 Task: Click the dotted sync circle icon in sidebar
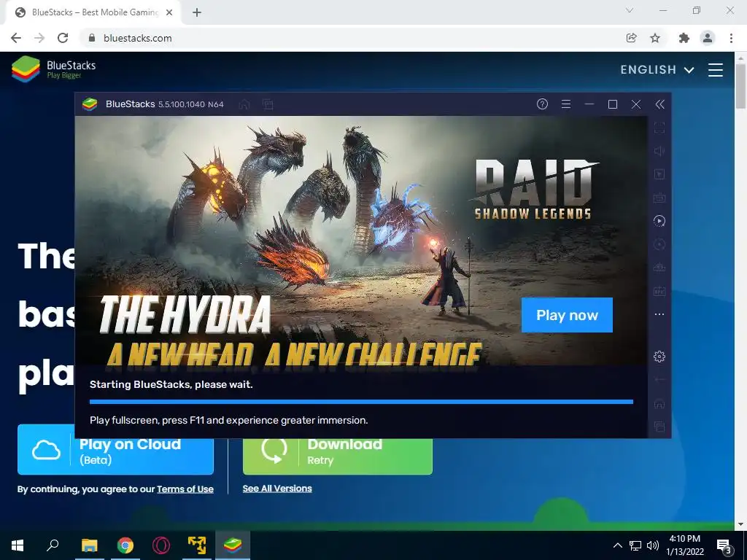pyautogui.click(x=659, y=244)
